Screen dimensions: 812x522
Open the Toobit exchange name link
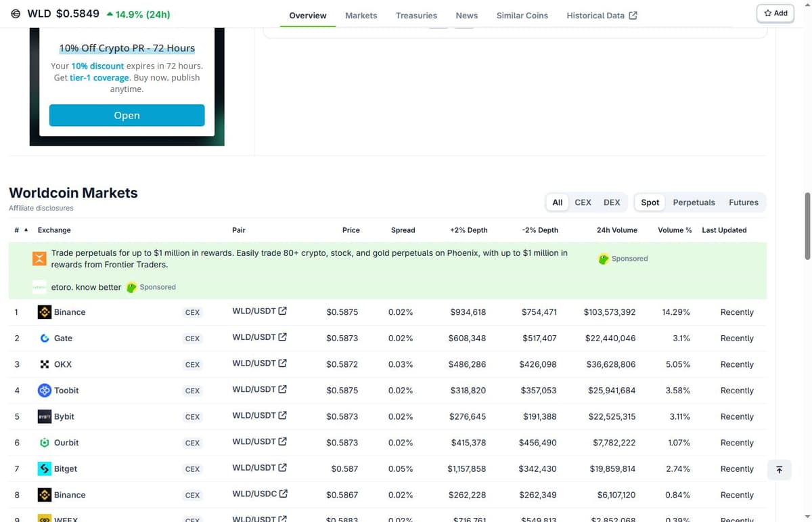pyautogui.click(x=66, y=391)
